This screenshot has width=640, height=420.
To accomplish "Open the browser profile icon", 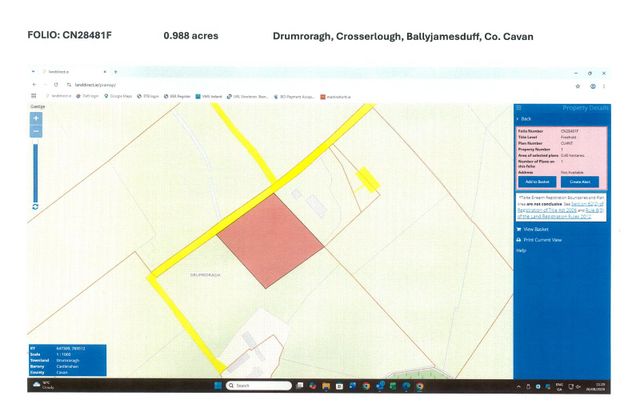I will [593, 86].
